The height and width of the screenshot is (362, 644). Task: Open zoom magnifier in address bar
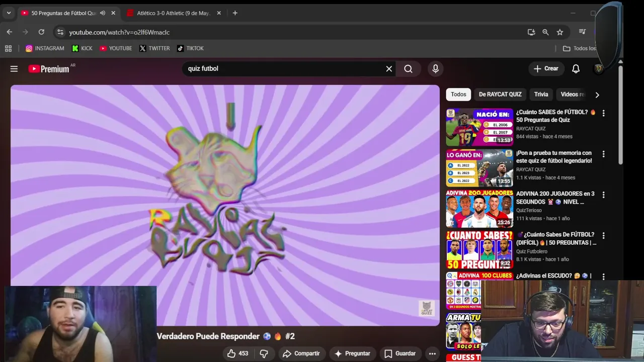[x=545, y=32]
